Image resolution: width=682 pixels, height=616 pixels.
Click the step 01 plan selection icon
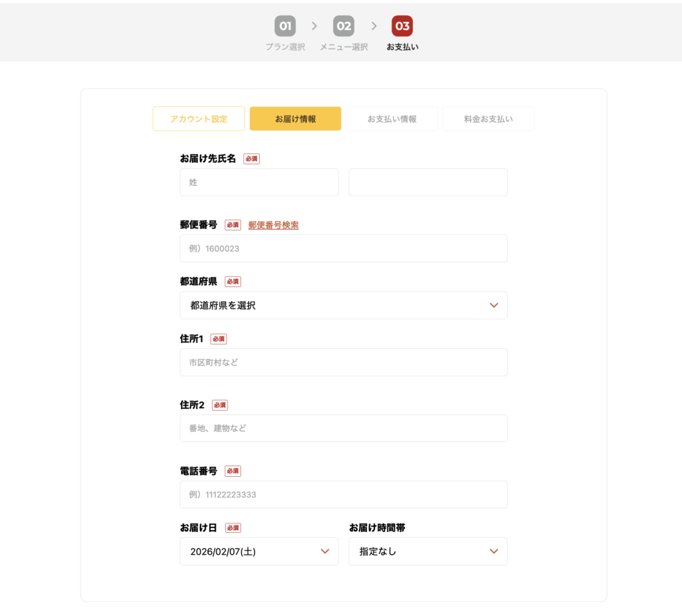pos(285,26)
